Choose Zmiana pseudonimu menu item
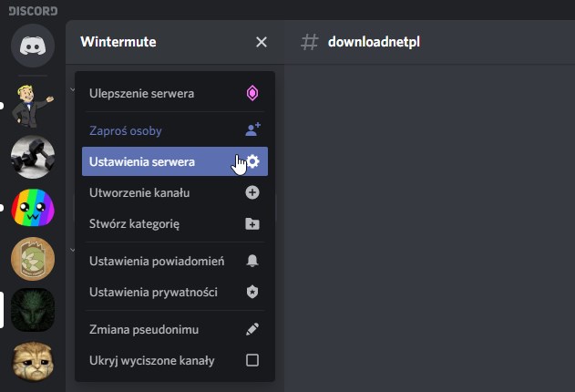 (175, 329)
